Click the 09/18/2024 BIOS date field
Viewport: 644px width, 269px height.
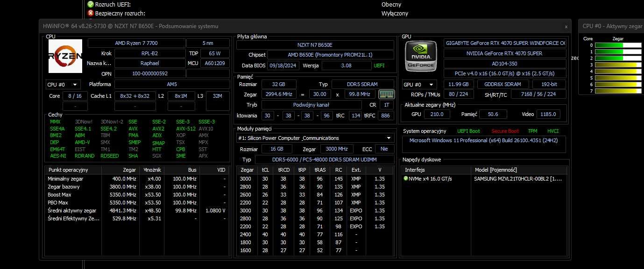[283, 65]
